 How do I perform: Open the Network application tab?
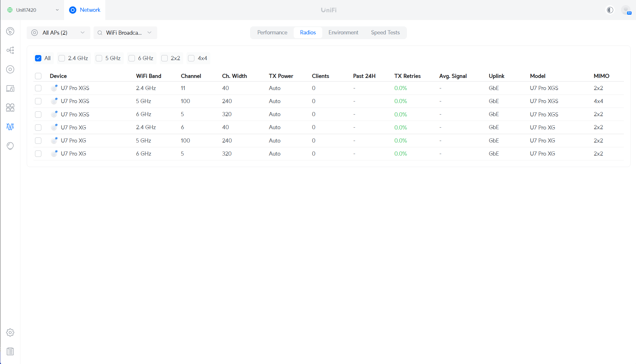pos(85,10)
